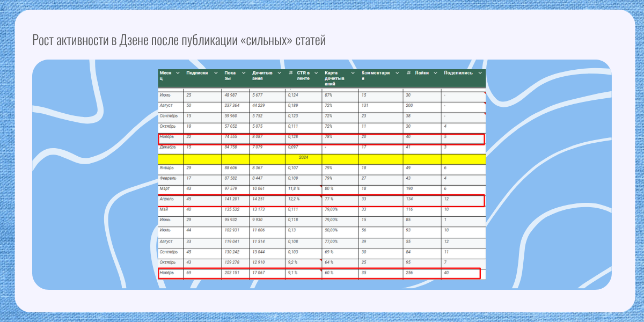Click the Декабрь row label
The image size is (644, 322).
(171, 148)
